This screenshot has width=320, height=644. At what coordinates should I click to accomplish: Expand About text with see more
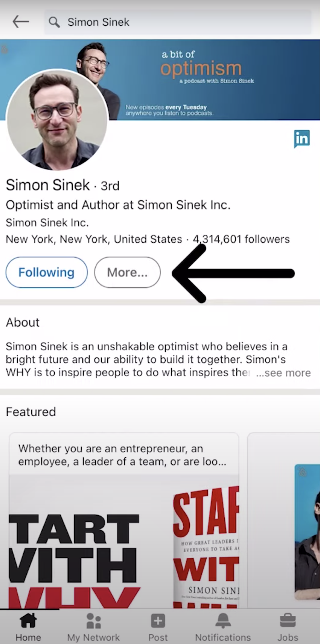[284, 373]
